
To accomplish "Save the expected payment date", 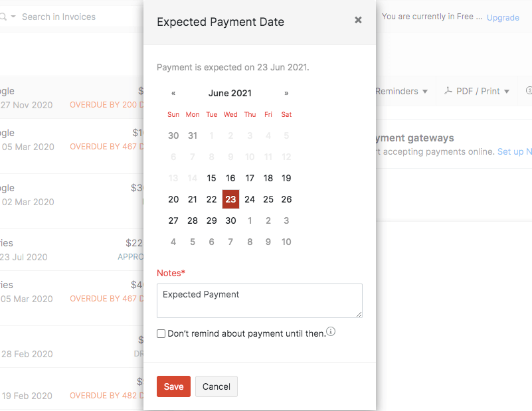I will point(173,386).
